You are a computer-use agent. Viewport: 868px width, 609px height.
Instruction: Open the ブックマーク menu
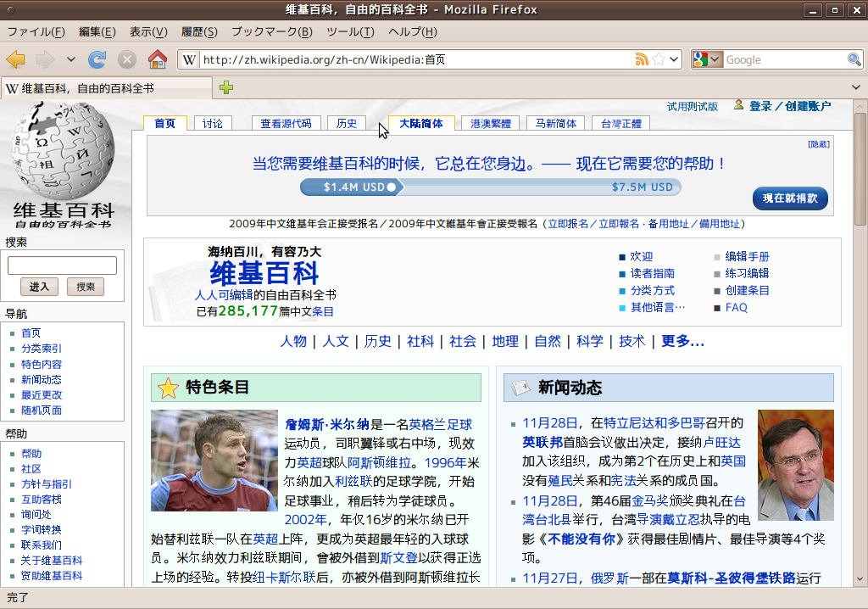[x=271, y=32]
